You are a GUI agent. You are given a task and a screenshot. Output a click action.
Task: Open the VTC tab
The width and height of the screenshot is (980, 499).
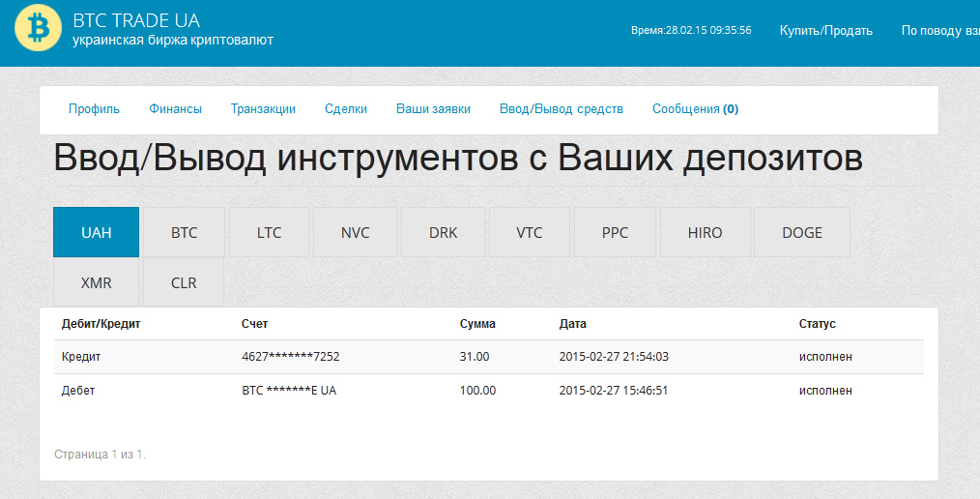[x=529, y=233]
